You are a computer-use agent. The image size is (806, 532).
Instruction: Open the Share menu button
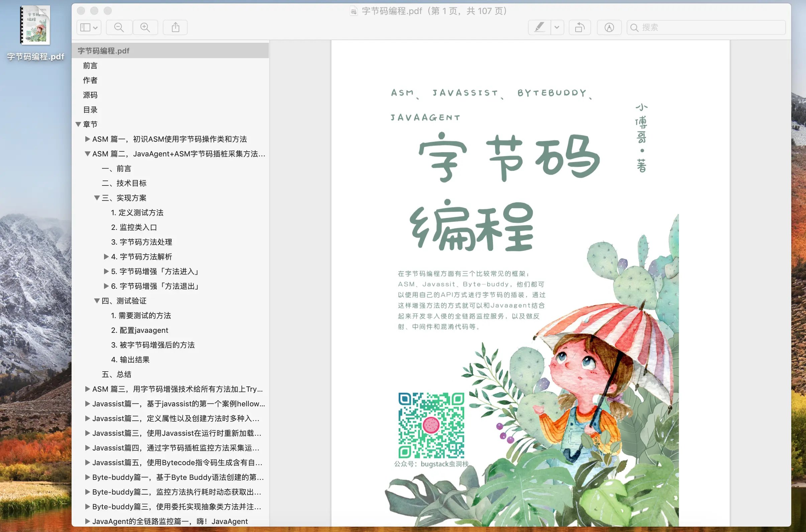[175, 27]
